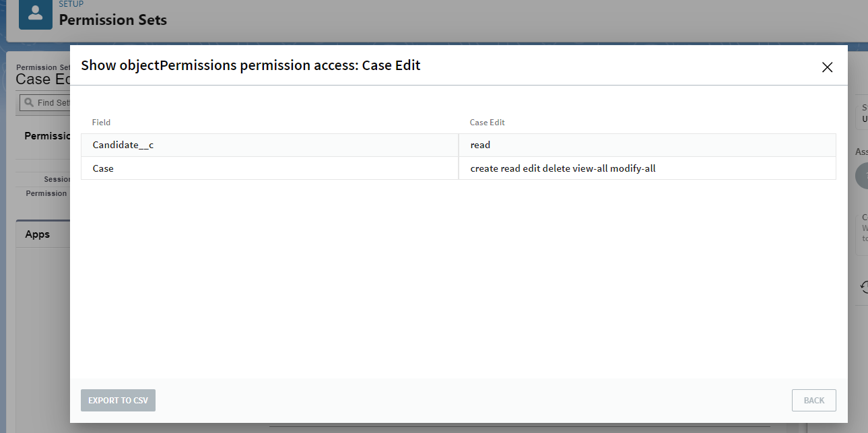868x433 pixels.
Task: Click the Field column header
Action: tap(101, 122)
